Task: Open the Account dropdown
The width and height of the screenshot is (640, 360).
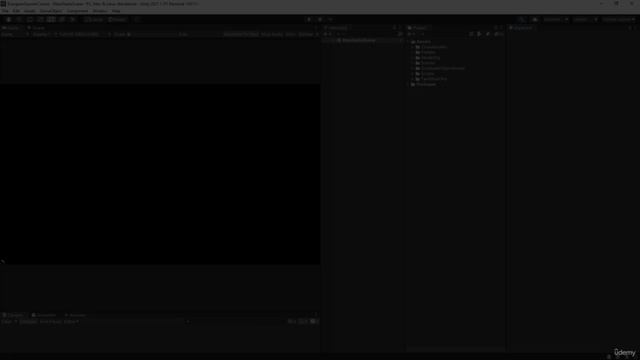Action: [556, 20]
